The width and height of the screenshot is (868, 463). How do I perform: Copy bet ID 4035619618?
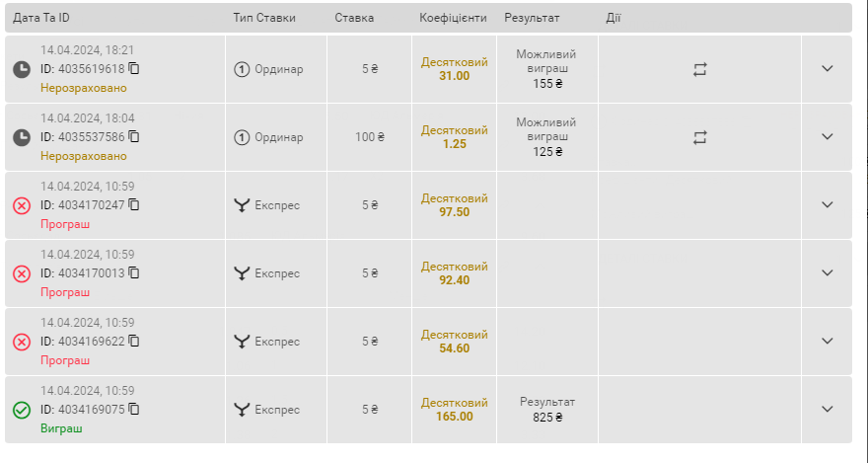[x=134, y=68]
